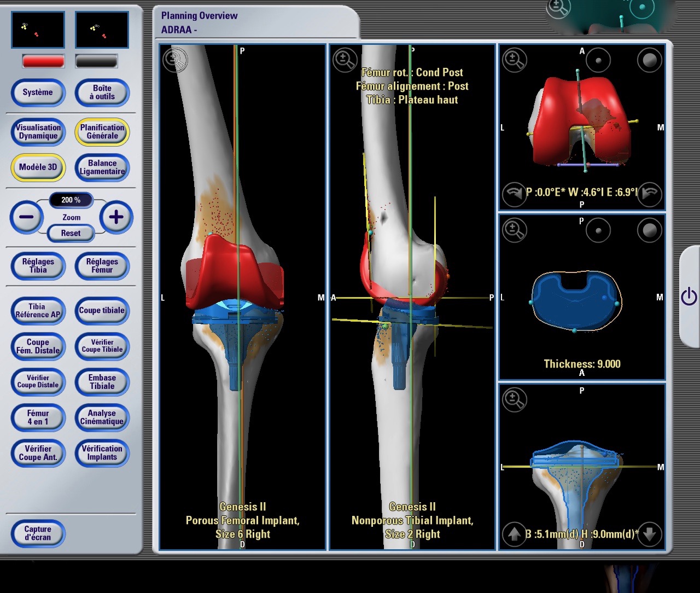Open Réglages Tibia settings
The height and width of the screenshot is (593, 700).
38,265
